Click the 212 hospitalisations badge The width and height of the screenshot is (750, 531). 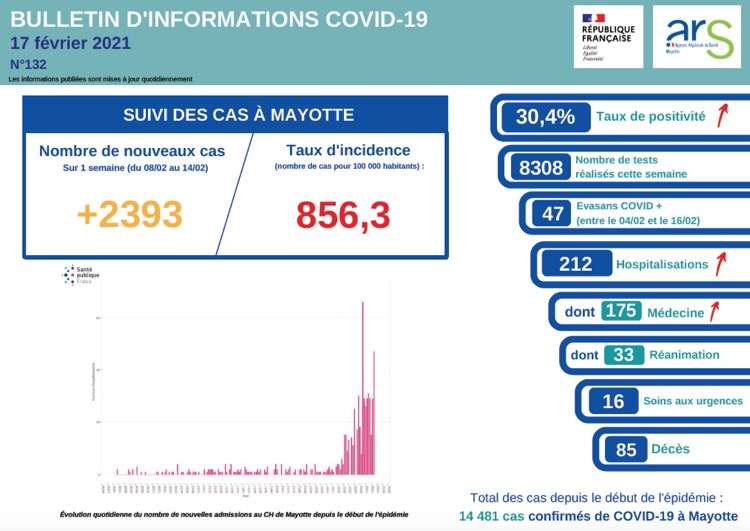click(577, 264)
